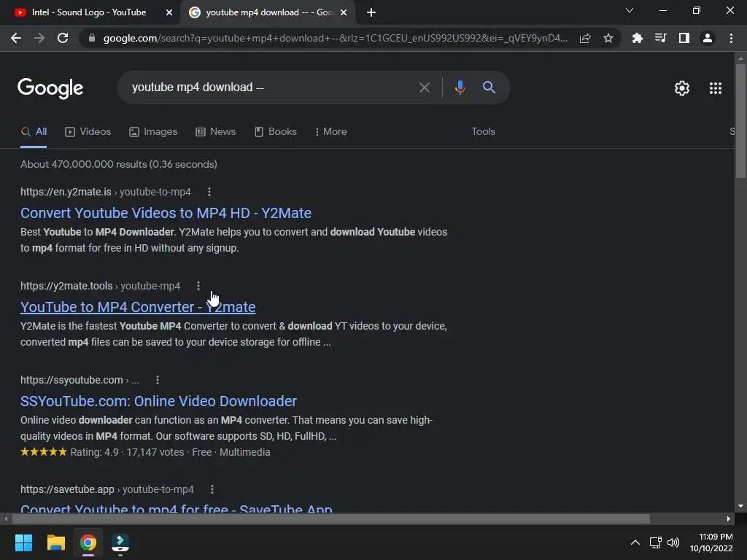This screenshot has height=560, width=747.
Task: Reload the current page
Action: coord(63,38)
